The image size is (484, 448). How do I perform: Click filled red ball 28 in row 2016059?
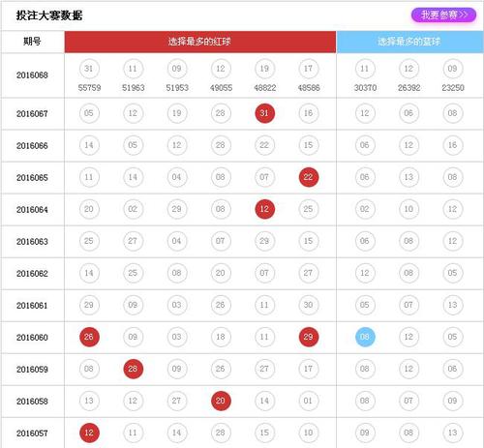tap(133, 369)
